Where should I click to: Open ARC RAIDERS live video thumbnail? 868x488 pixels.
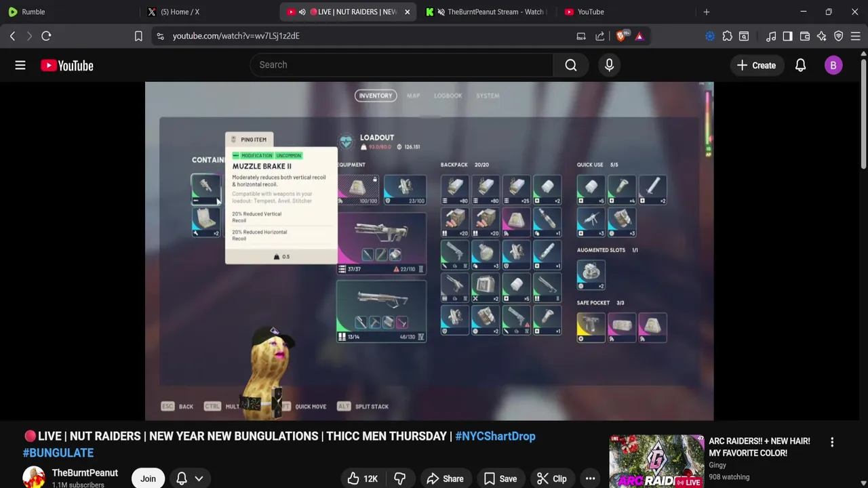[656, 461]
